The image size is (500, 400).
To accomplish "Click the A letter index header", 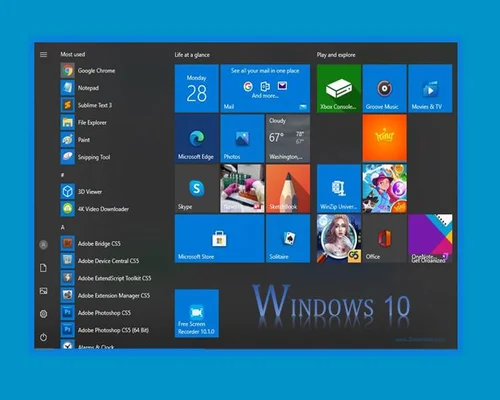I will pos(62,227).
